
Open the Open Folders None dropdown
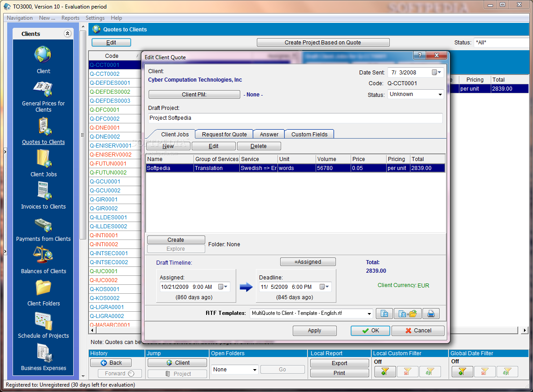coord(255,370)
